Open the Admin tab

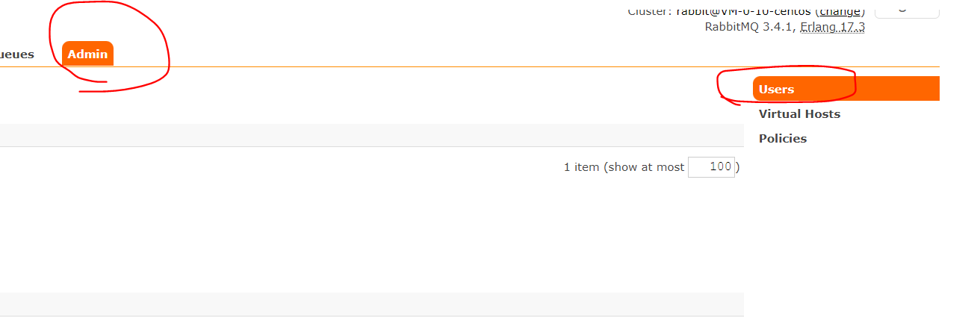pos(87,54)
